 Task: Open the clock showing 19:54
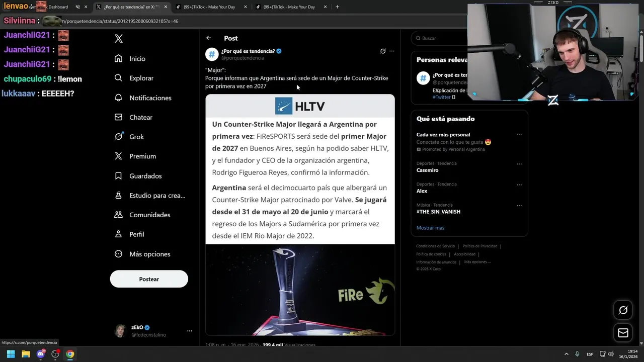(628, 354)
